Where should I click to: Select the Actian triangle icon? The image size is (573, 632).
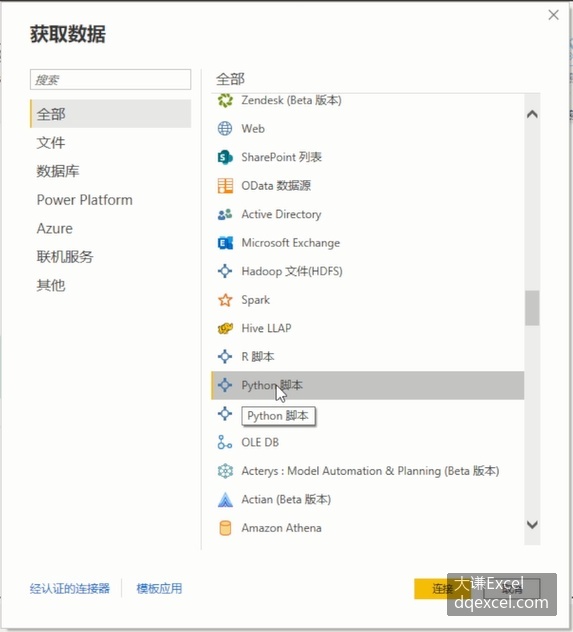pyautogui.click(x=225, y=499)
